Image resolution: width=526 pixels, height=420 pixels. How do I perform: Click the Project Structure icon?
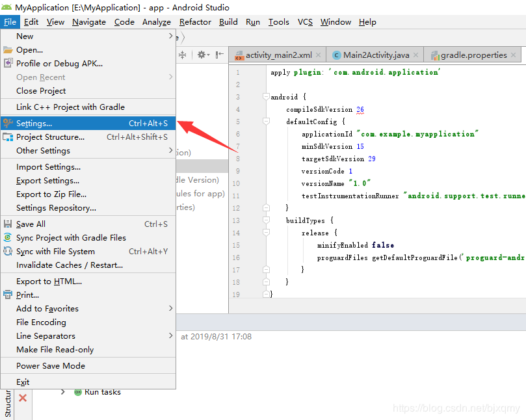8,137
